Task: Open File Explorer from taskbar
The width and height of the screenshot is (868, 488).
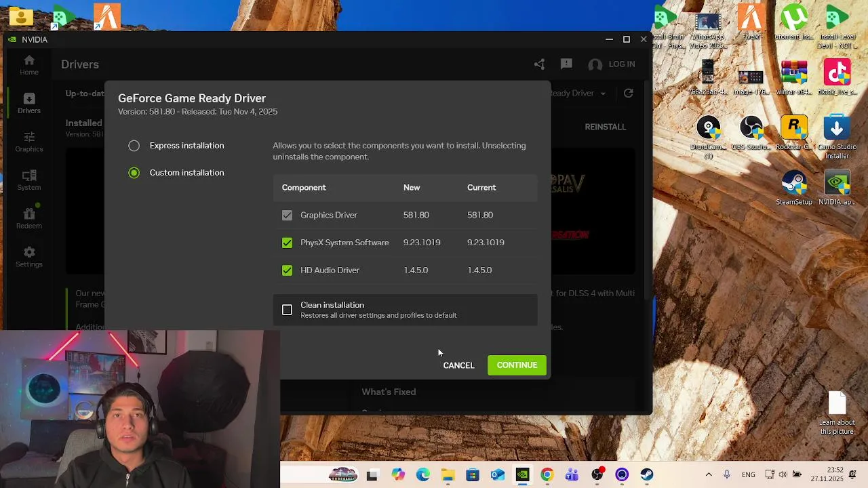Action: pos(448,475)
